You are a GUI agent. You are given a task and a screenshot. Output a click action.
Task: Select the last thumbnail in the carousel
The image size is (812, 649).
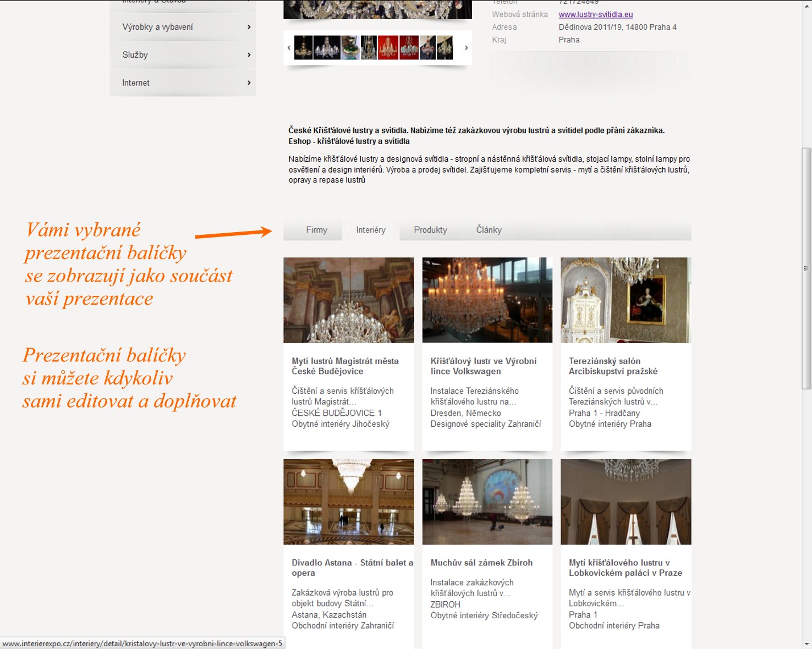pyautogui.click(x=445, y=48)
